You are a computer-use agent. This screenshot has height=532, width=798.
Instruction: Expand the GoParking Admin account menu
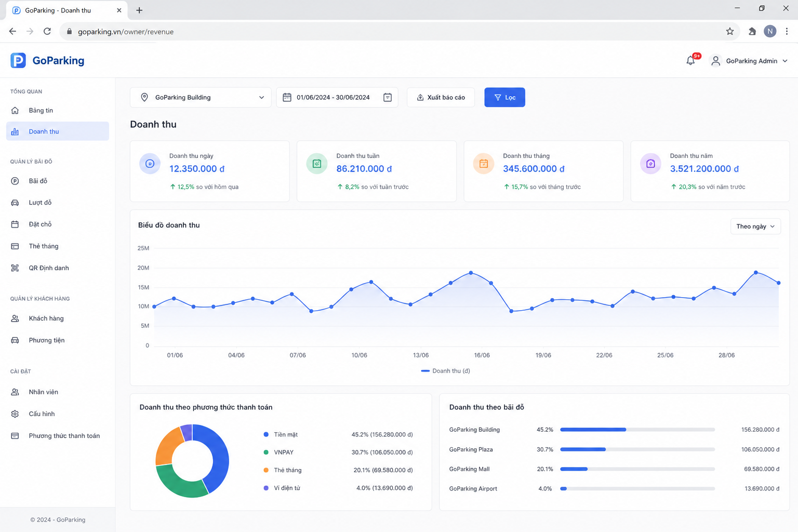pos(749,61)
